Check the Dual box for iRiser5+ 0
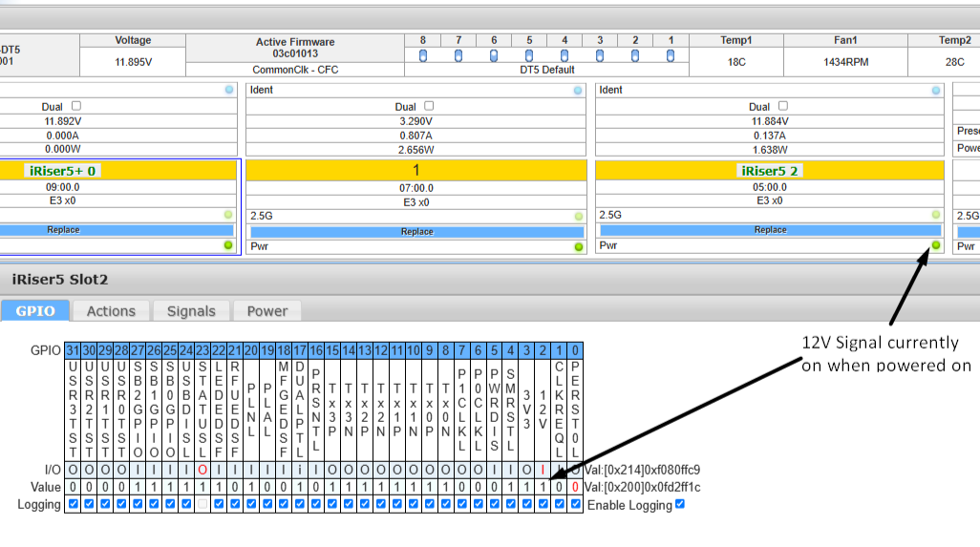Image resolution: width=980 pixels, height=547 pixels. point(76,106)
